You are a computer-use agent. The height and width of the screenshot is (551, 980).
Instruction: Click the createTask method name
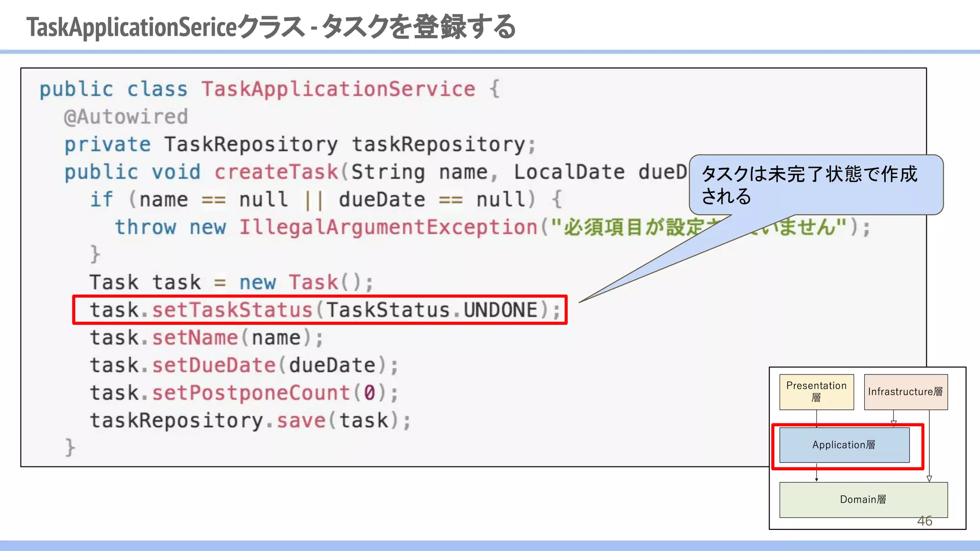pos(276,172)
